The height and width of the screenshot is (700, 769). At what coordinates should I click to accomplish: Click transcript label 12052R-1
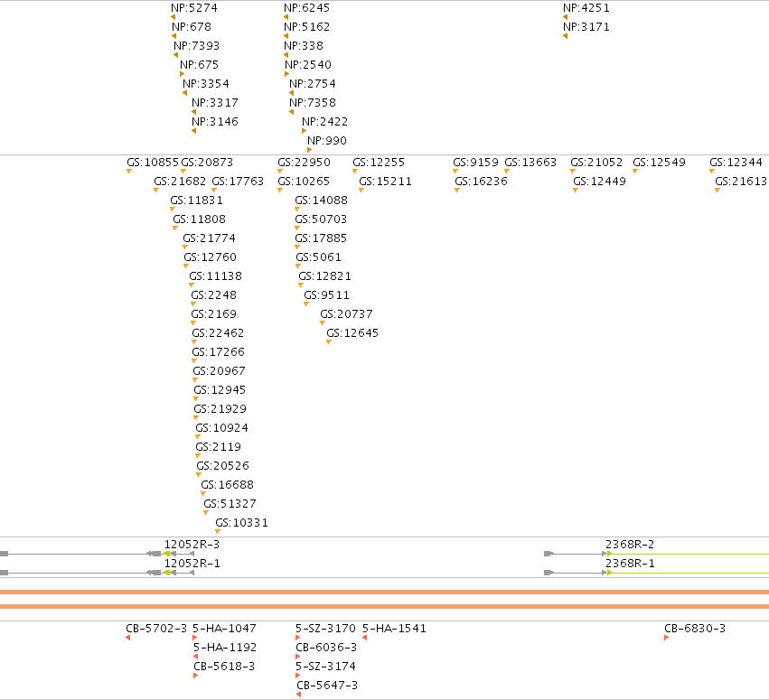[192, 564]
